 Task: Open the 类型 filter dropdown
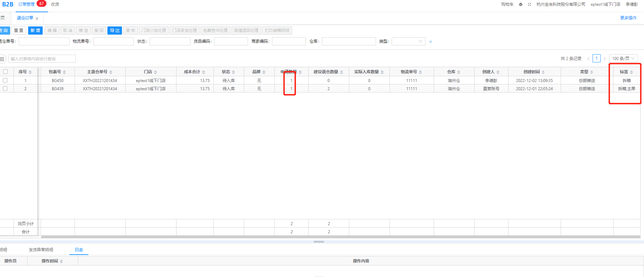tap(408, 41)
